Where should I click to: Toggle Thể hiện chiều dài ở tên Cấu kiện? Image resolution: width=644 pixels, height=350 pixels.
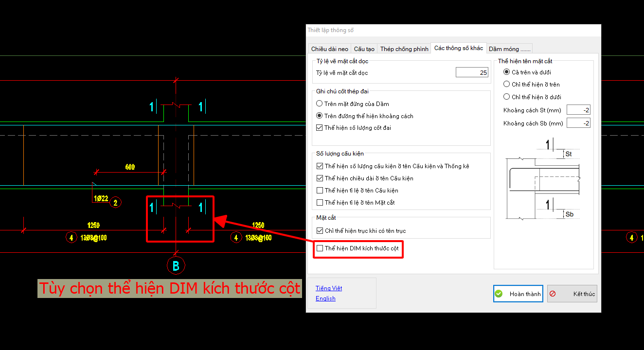[x=320, y=178]
